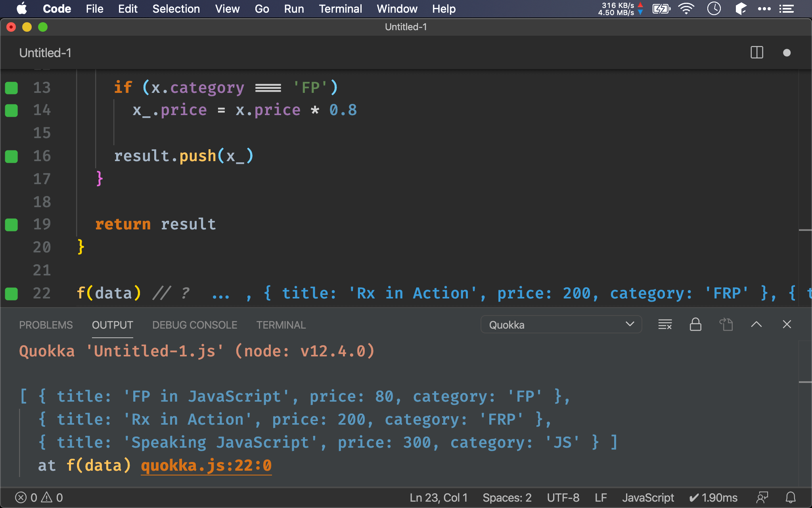Toggle the output scroll lock icon
812x508 pixels.
pyautogui.click(x=695, y=325)
